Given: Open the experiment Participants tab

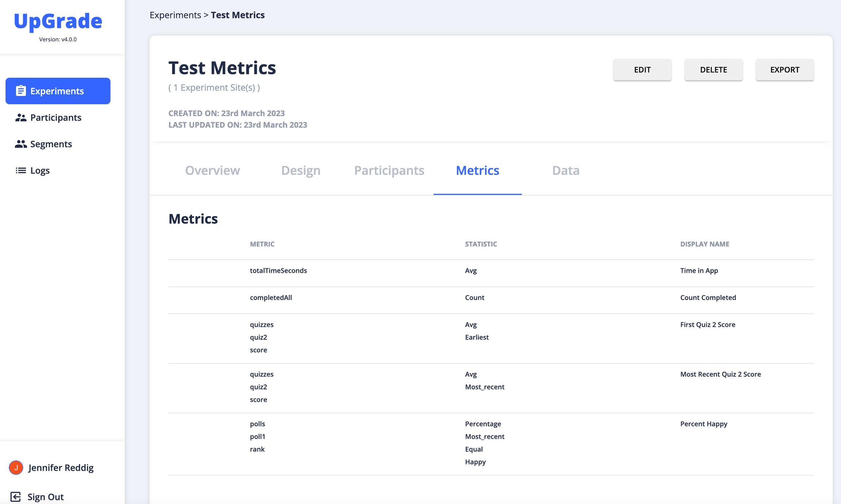Looking at the screenshot, I should point(389,170).
